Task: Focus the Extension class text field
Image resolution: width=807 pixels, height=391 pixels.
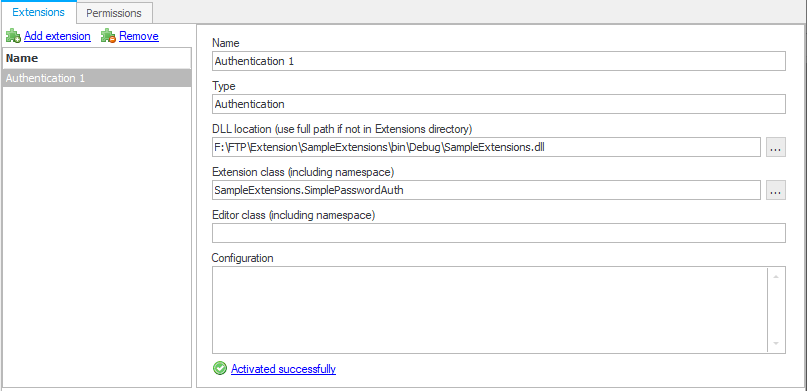Action: click(x=486, y=190)
